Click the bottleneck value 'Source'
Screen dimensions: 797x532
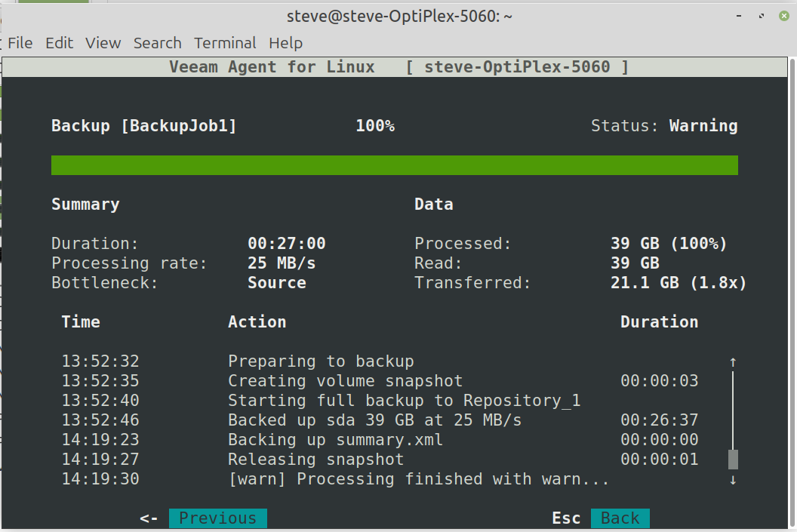click(x=277, y=283)
